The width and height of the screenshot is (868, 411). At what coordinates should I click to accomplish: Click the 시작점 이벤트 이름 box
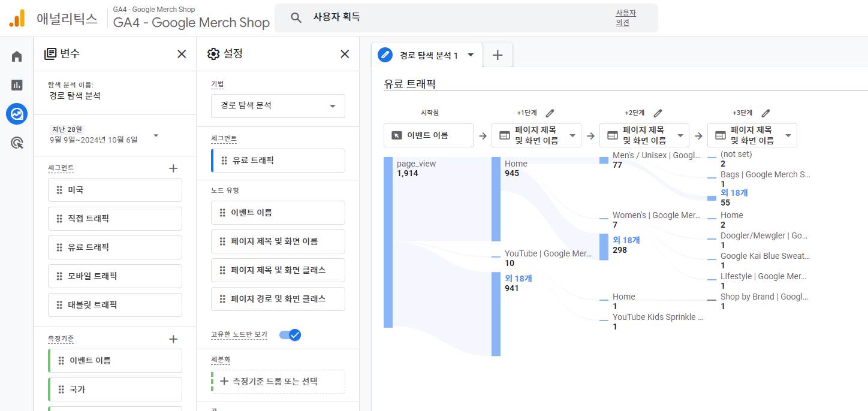[x=429, y=135]
